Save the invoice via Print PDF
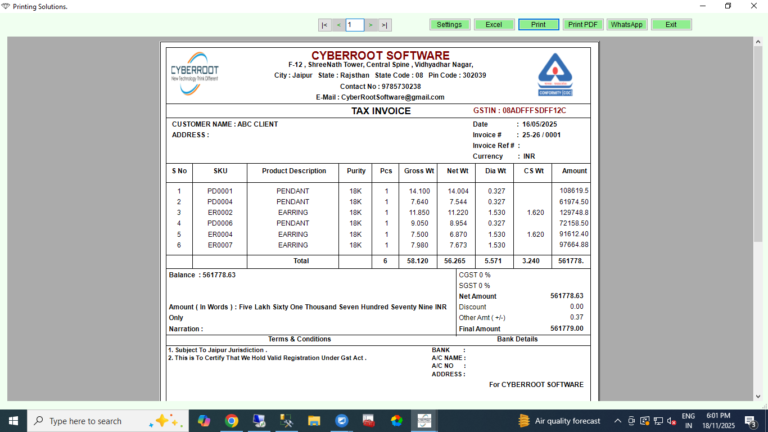 pos(582,24)
